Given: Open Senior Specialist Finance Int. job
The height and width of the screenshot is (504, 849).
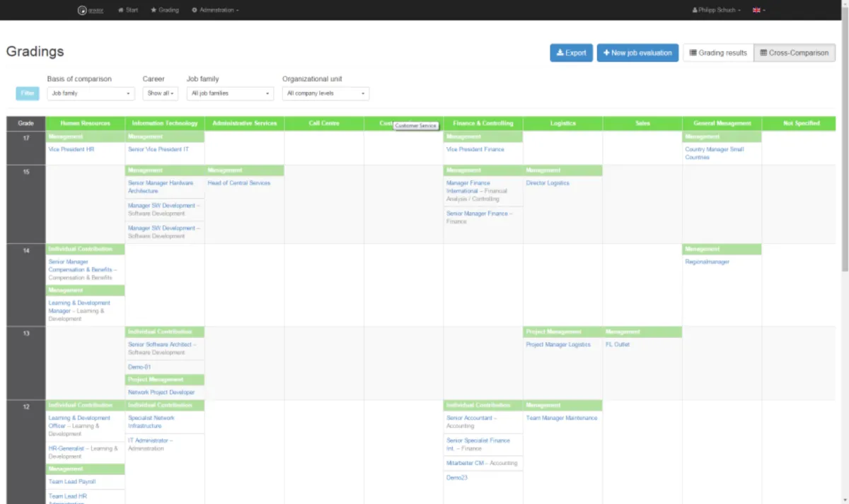Looking at the screenshot, I should click(478, 445).
